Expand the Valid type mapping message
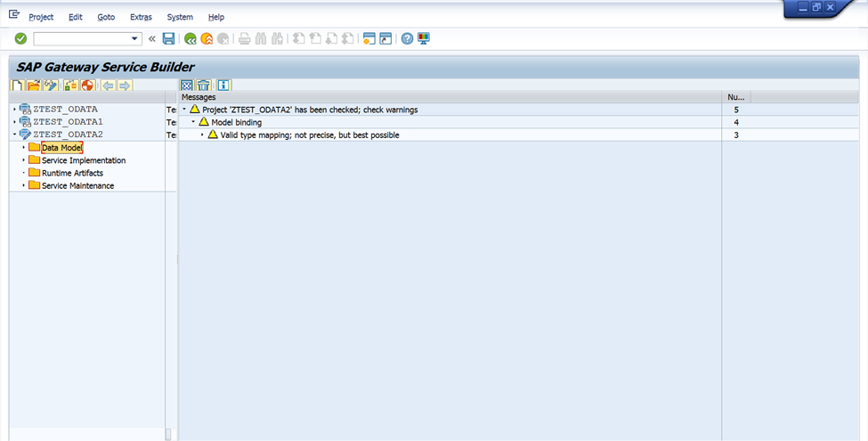Screen dimensions: 868x441 [x=202, y=135]
